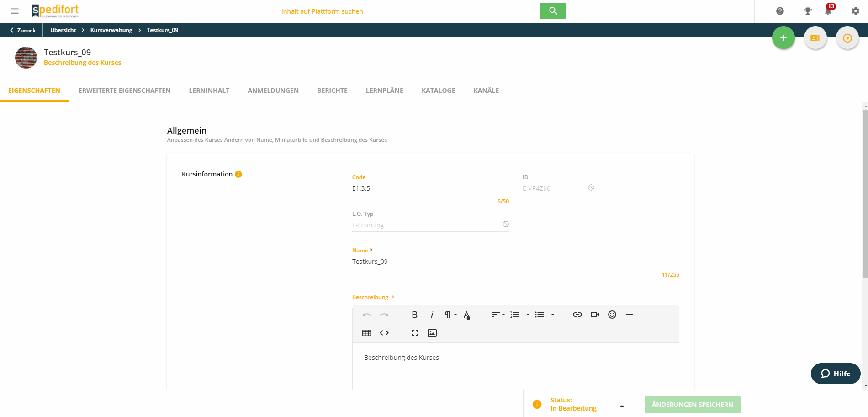The image size is (868, 417).
Task: Click the Bold formatting icon
Action: tap(414, 315)
